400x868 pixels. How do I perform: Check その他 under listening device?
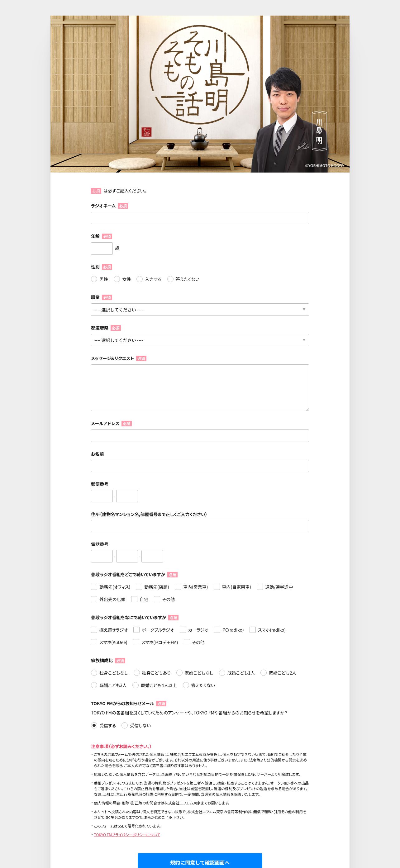[x=187, y=642]
